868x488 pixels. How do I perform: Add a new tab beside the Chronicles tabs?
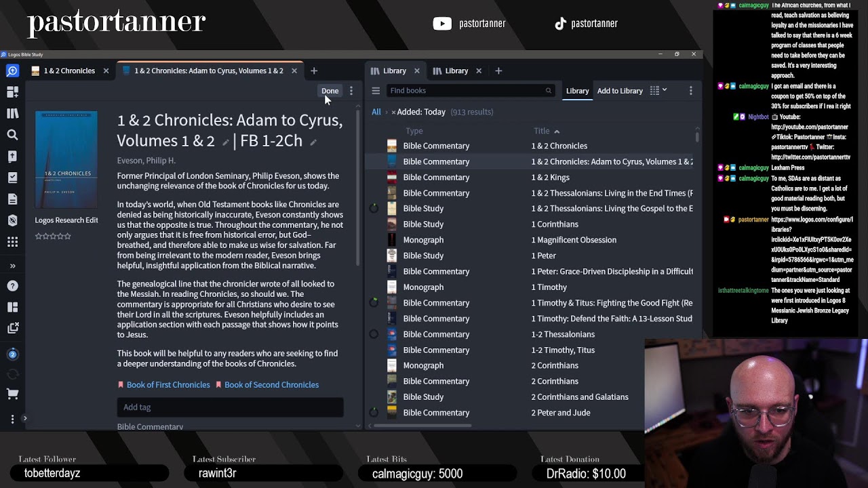tap(314, 70)
